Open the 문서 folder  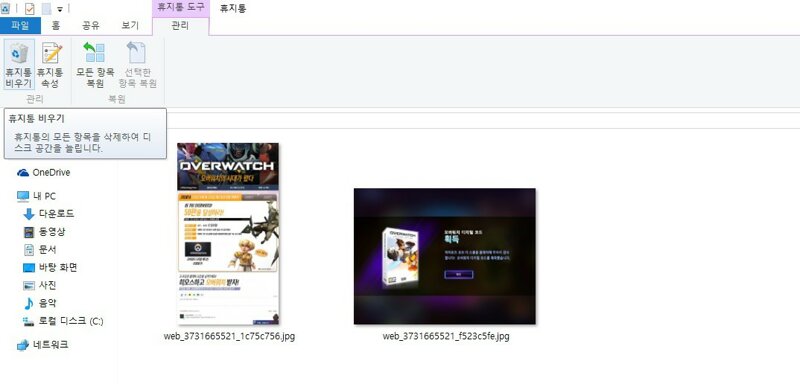coord(40,250)
